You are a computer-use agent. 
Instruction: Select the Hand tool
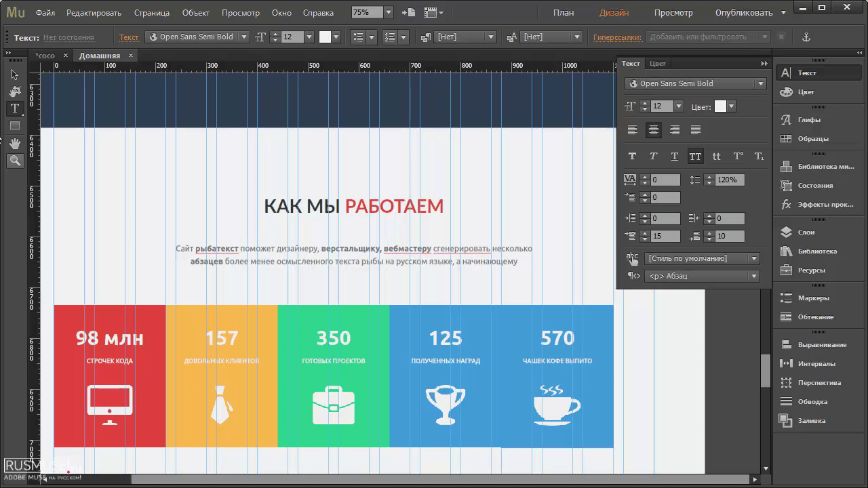point(14,143)
